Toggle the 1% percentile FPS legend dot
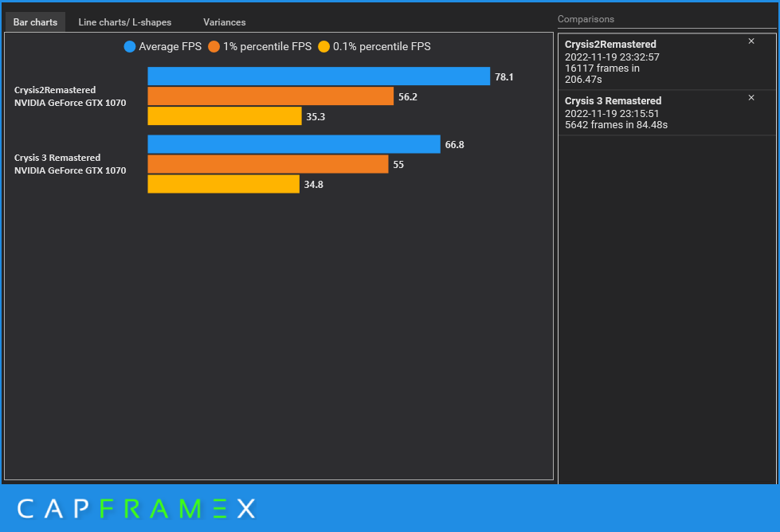 coord(214,47)
